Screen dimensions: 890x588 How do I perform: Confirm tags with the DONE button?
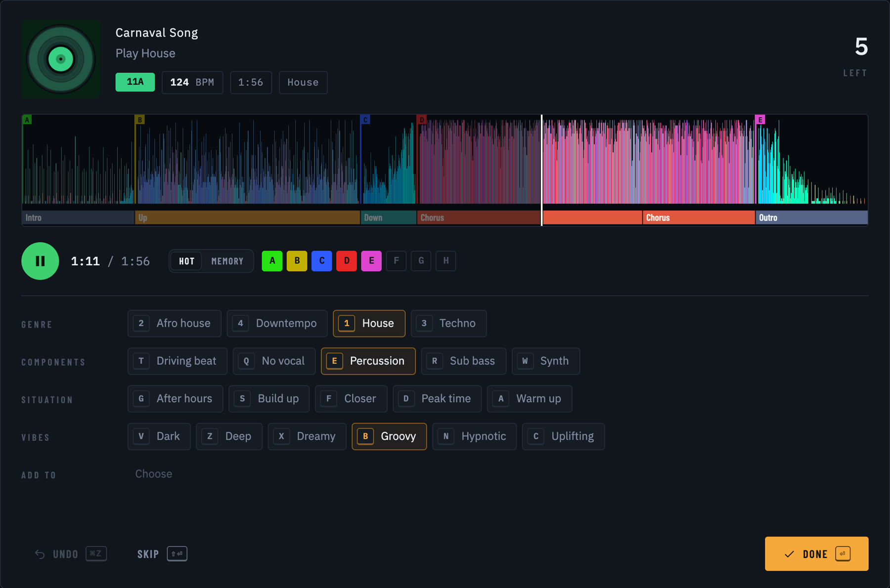(x=816, y=554)
